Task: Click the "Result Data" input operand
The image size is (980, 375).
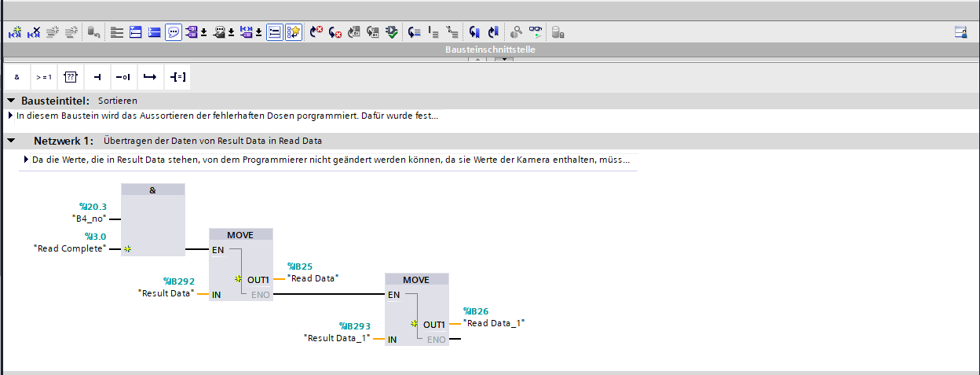Action: pyautogui.click(x=165, y=293)
